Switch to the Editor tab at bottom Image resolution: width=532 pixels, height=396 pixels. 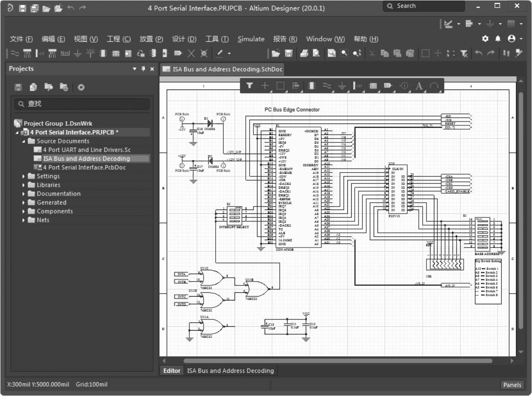[172, 371]
